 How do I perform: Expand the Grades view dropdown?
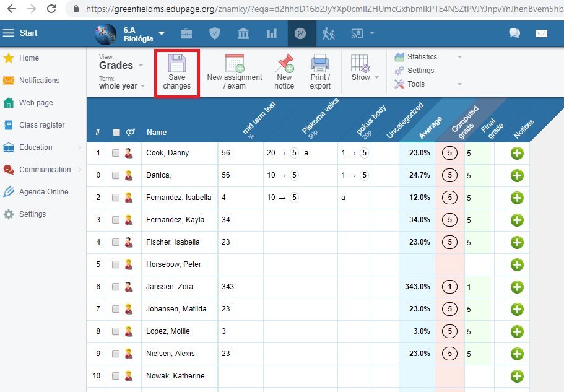(x=121, y=65)
